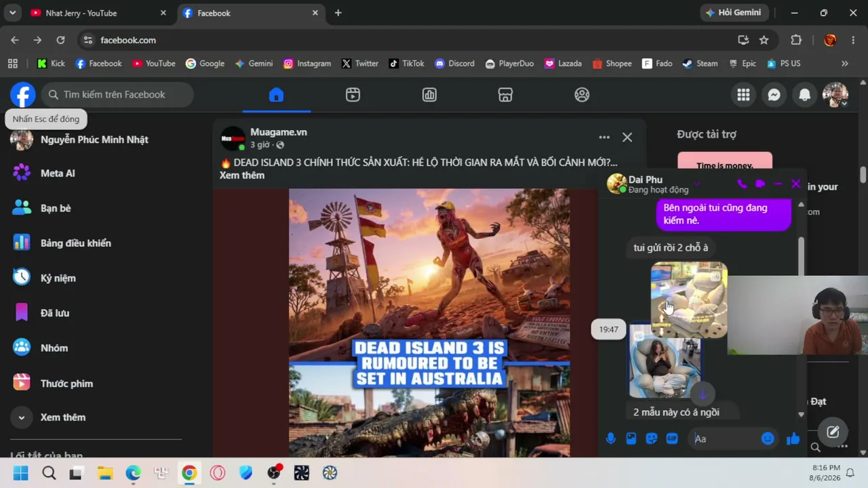Compose a new message with the pencil button
Screen dimensions: 868x488
pyautogui.click(x=833, y=432)
